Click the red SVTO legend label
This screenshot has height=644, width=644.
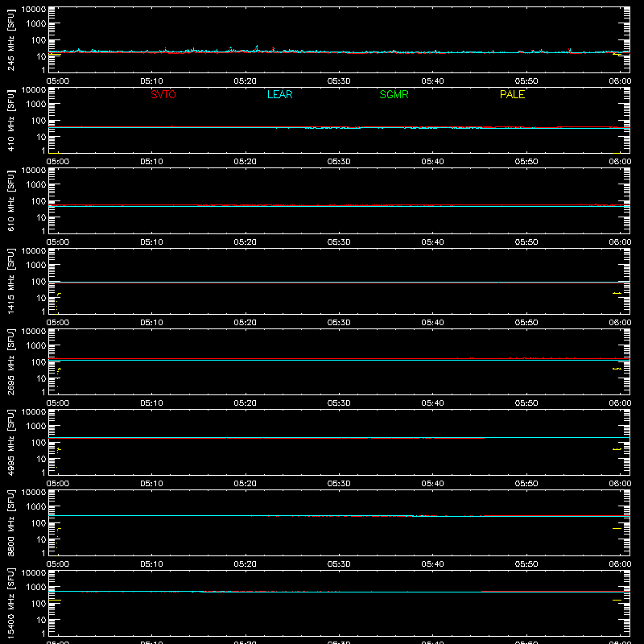(x=163, y=94)
